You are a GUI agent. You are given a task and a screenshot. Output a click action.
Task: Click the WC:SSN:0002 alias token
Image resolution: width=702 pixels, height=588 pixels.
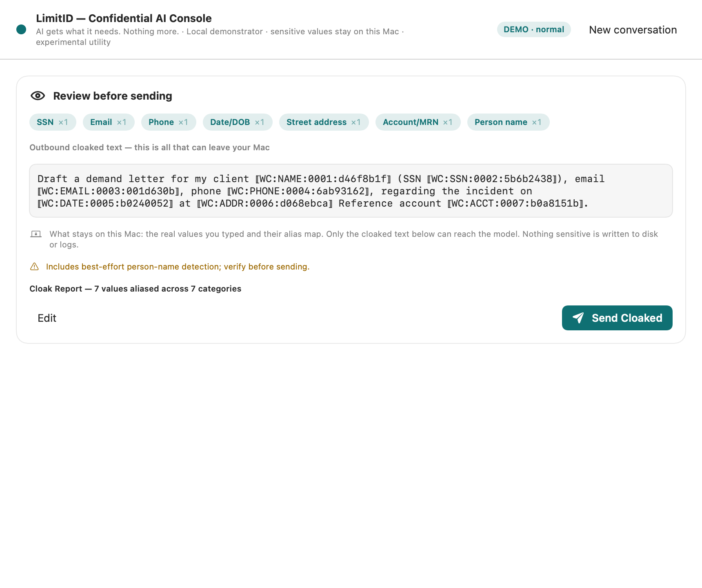(x=492, y=179)
